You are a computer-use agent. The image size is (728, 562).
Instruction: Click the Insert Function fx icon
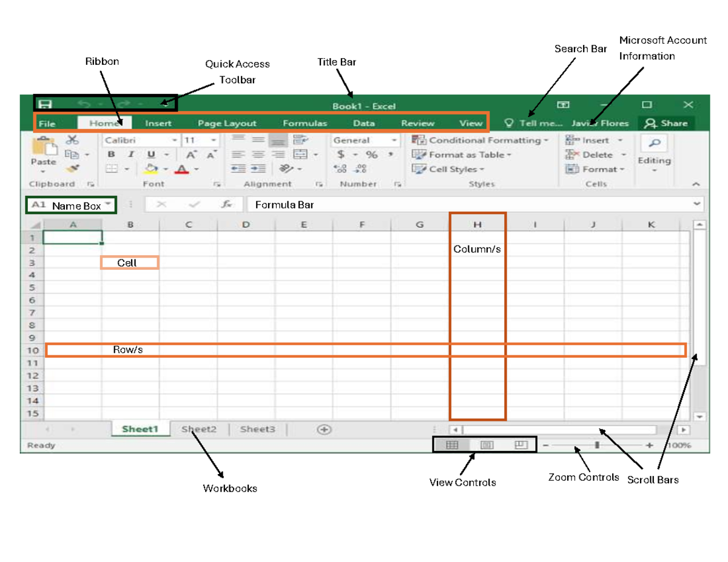(x=227, y=205)
